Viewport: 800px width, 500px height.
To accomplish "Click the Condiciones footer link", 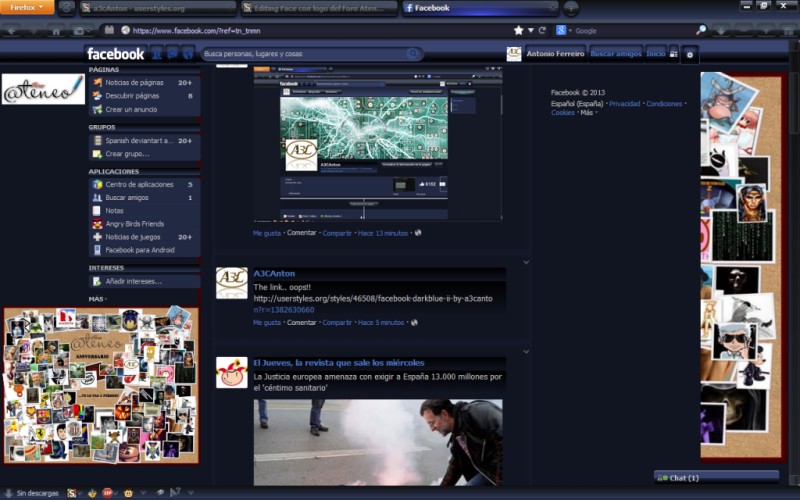I will pyautogui.click(x=664, y=104).
